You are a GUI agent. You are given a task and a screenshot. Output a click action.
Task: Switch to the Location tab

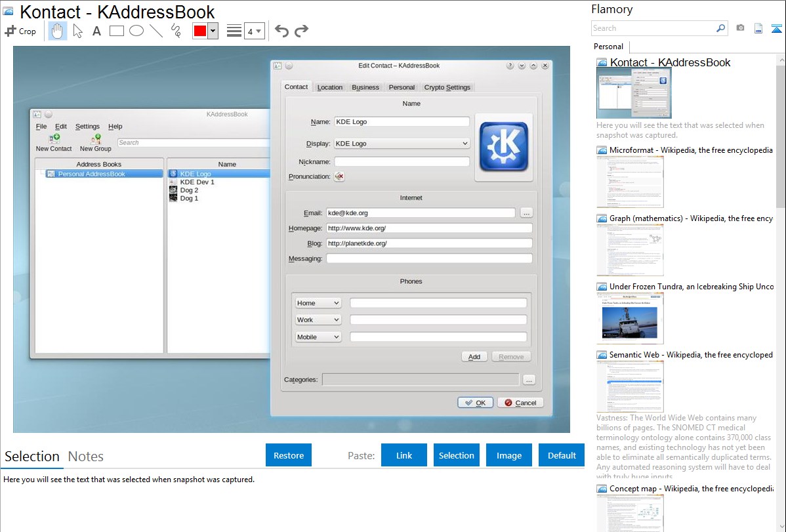point(330,87)
